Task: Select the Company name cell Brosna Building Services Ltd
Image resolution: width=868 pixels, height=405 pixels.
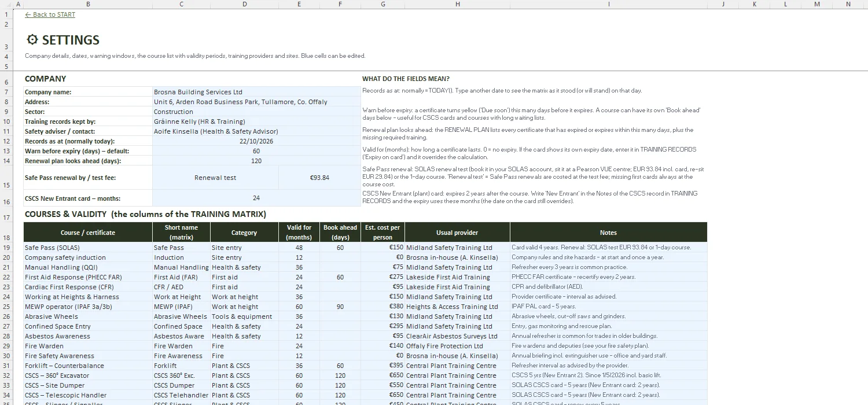Action: [x=256, y=92]
